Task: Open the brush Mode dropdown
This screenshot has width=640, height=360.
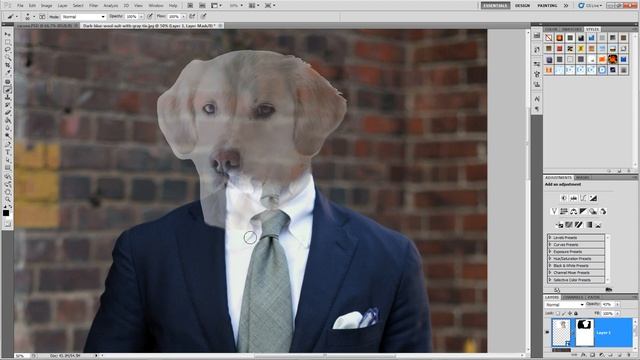Action: [x=83, y=16]
